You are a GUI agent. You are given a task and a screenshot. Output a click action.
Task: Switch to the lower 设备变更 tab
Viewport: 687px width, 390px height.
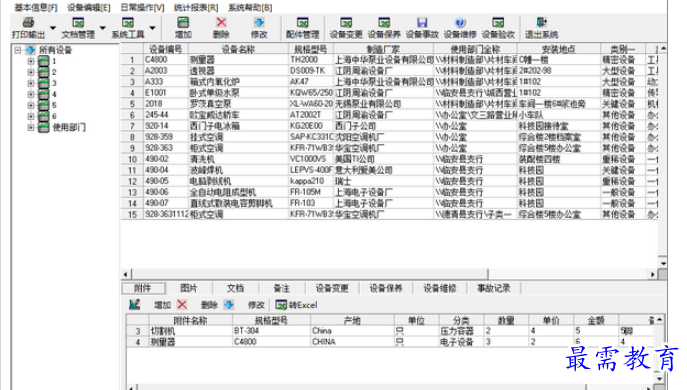click(332, 288)
